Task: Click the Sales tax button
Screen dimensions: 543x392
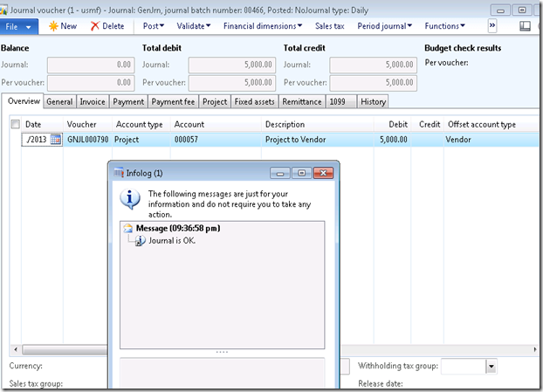Action: point(329,26)
